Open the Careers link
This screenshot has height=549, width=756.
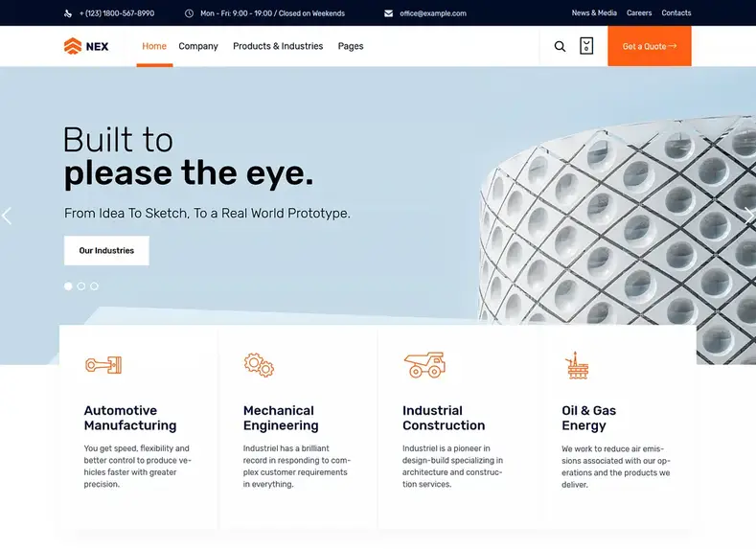click(x=639, y=13)
